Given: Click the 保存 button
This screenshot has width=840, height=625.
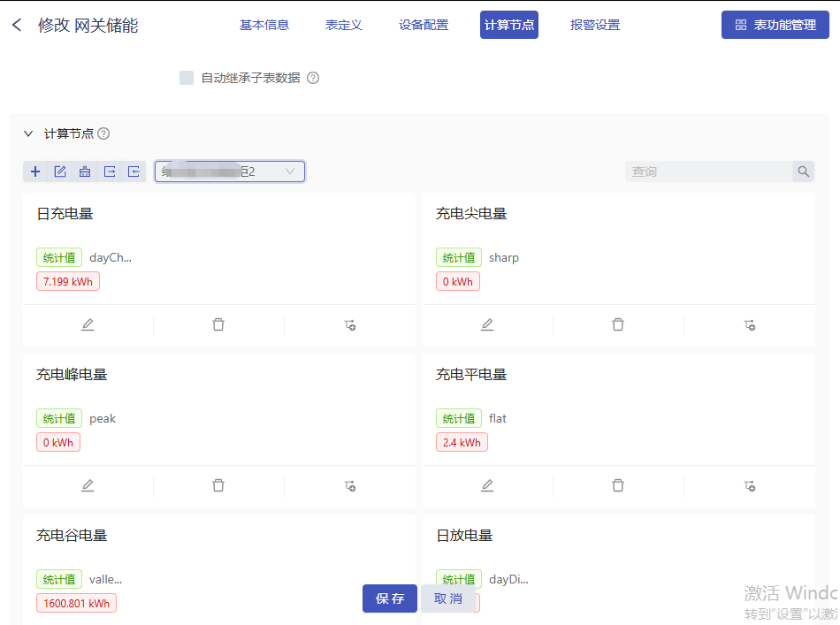Looking at the screenshot, I should click(389, 598).
